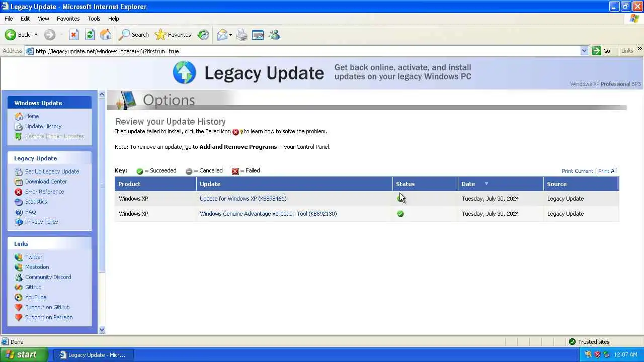Open the Help menu
This screenshot has width=644, height=362.
[x=113, y=19]
